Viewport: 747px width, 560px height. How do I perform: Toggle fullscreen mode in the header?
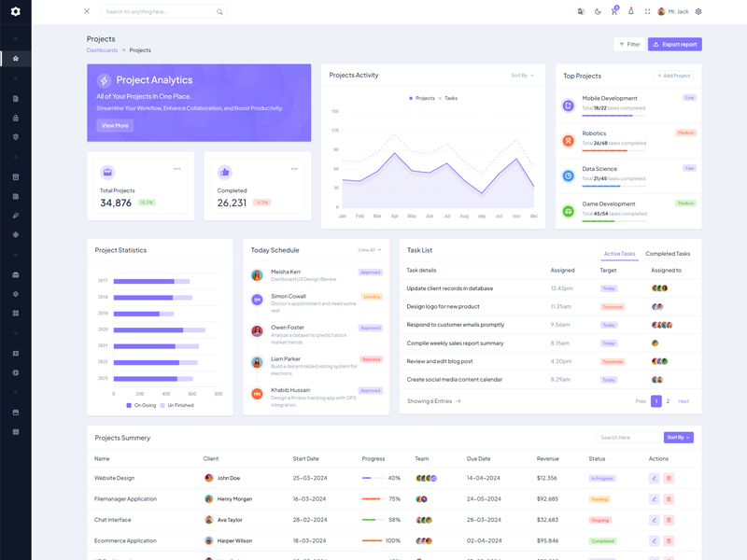[x=647, y=12]
